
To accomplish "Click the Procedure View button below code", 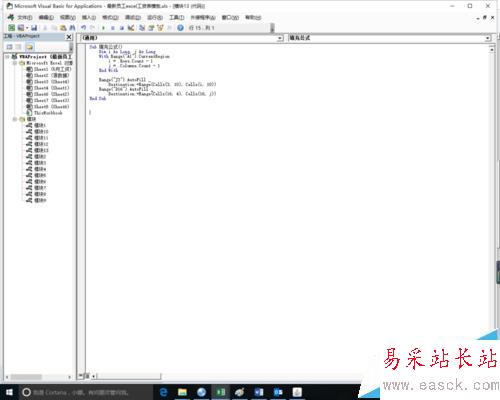I will click(81, 376).
